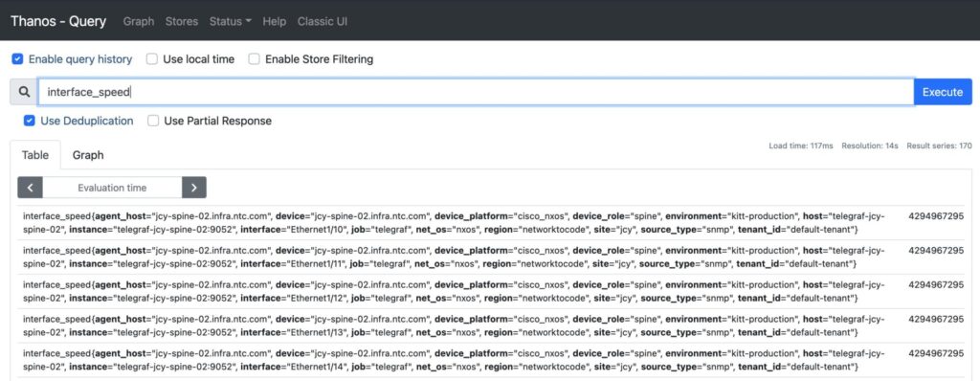Viewport: 980px width, 381px height.
Task: Click the Resolution: 14s text
Action: tap(869, 146)
